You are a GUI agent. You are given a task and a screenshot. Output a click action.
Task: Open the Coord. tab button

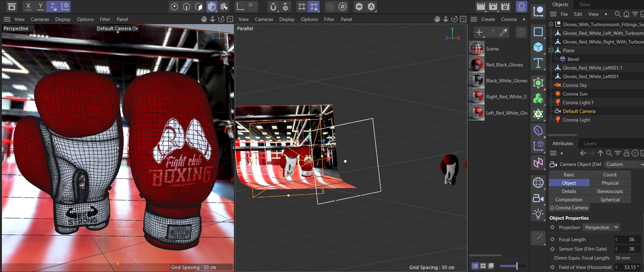[x=610, y=175]
